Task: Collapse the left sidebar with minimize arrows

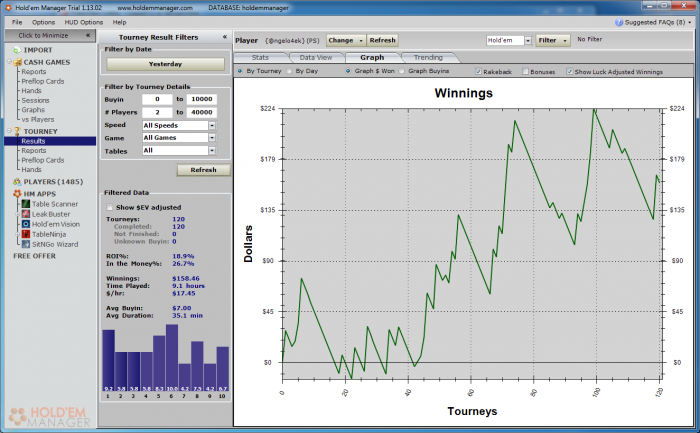Action: 88,35
